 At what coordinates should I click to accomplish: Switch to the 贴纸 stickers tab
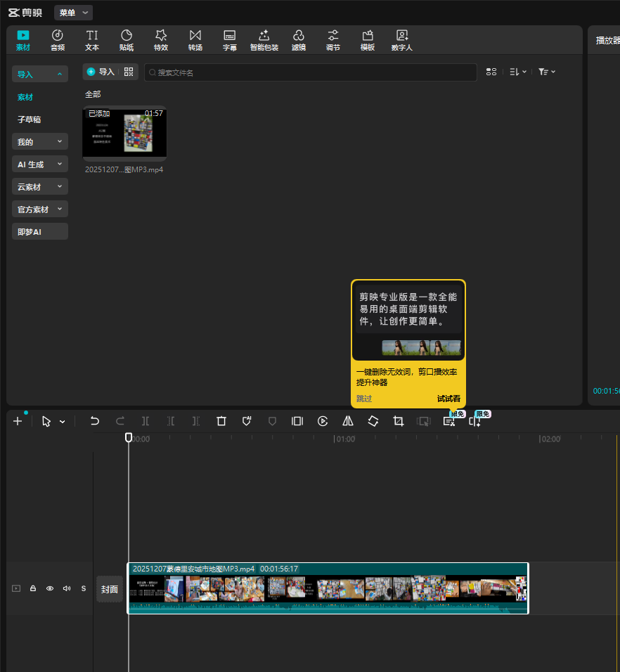click(x=127, y=40)
